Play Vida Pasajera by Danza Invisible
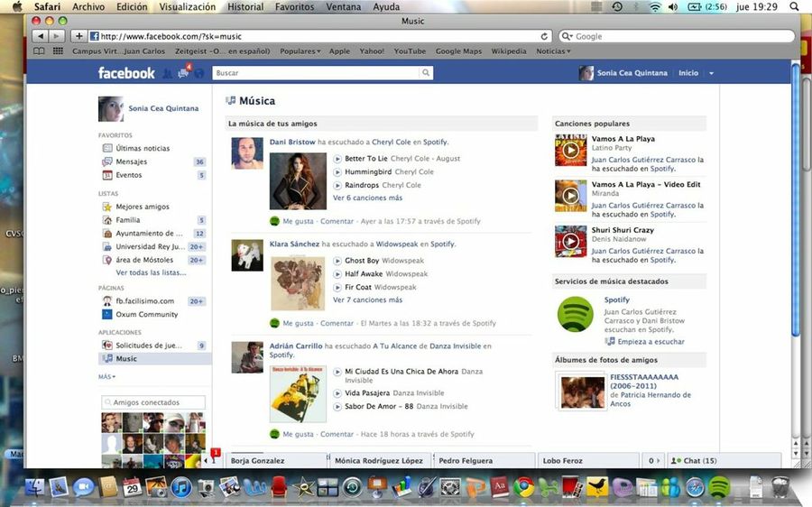 pyautogui.click(x=337, y=393)
